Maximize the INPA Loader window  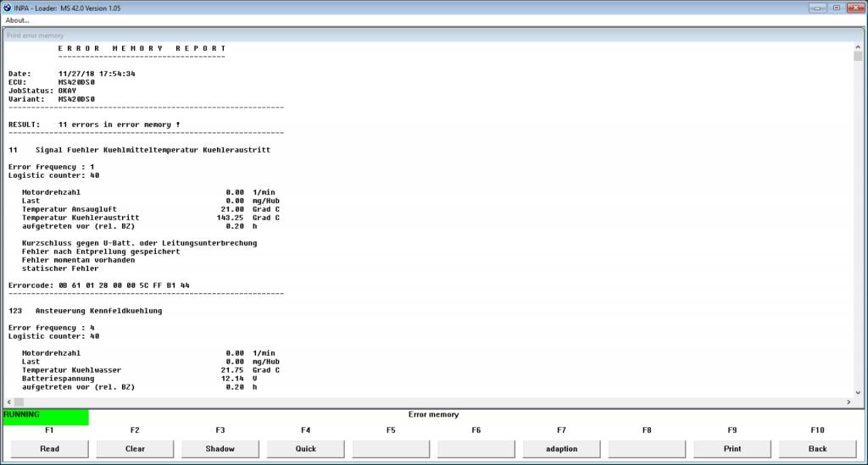tap(836, 8)
